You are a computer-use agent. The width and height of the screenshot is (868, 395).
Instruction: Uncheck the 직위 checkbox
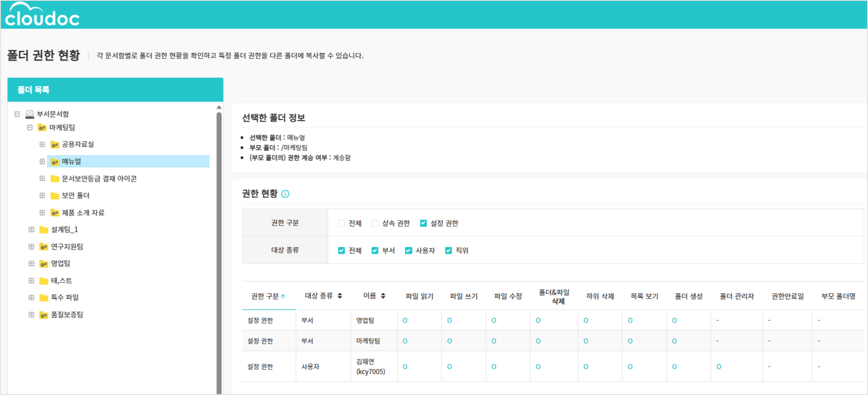tap(448, 250)
